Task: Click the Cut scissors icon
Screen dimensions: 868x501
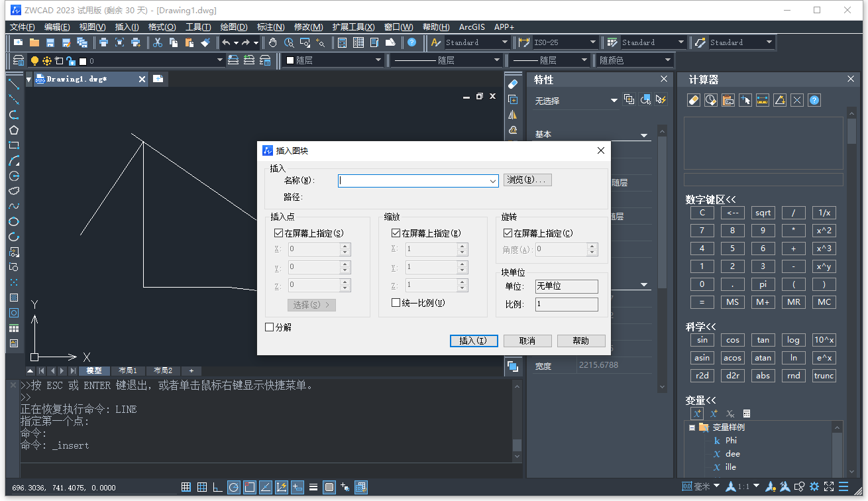Action: pos(158,42)
